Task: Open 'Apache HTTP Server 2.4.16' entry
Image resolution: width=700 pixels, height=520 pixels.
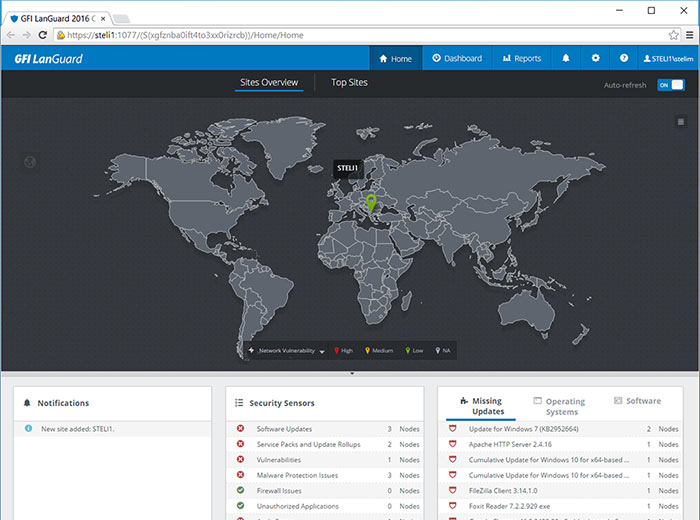Action: 560,445
